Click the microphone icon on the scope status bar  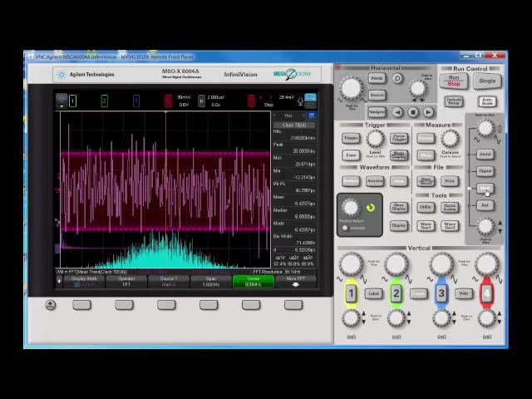pos(300,101)
